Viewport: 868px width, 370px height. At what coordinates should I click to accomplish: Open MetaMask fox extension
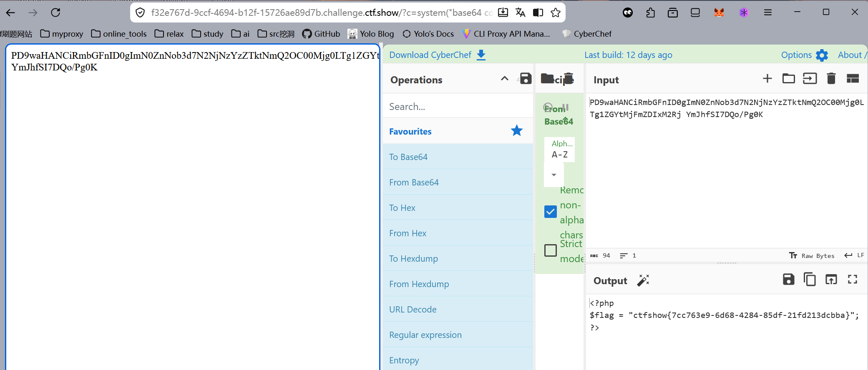(719, 12)
